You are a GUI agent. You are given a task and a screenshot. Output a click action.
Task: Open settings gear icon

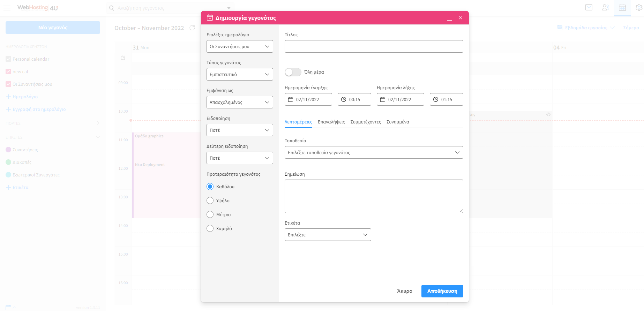tap(639, 7)
